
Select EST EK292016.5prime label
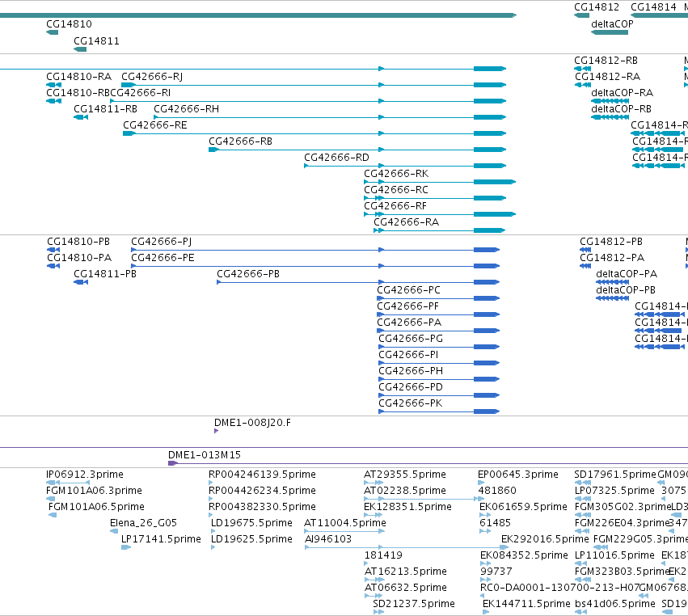pos(545,540)
